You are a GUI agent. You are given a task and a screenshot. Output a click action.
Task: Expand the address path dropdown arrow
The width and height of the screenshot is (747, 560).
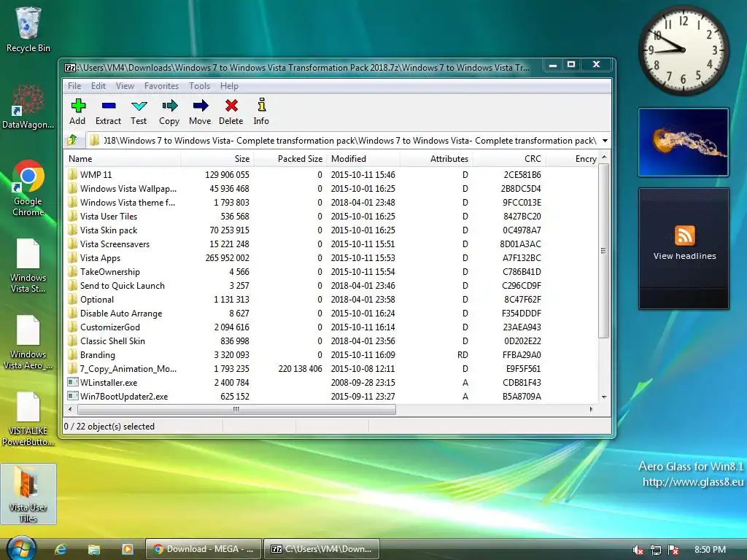point(605,141)
